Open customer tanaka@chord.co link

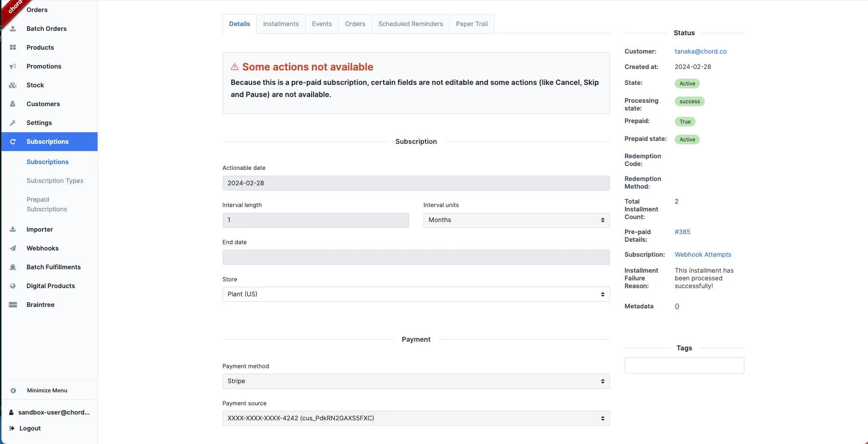pyautogui.click(x=700, y=51)
